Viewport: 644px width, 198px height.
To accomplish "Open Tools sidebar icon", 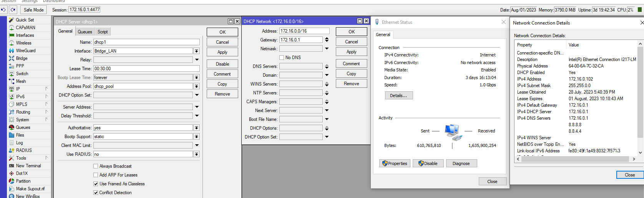I will (x=12, y=158).
